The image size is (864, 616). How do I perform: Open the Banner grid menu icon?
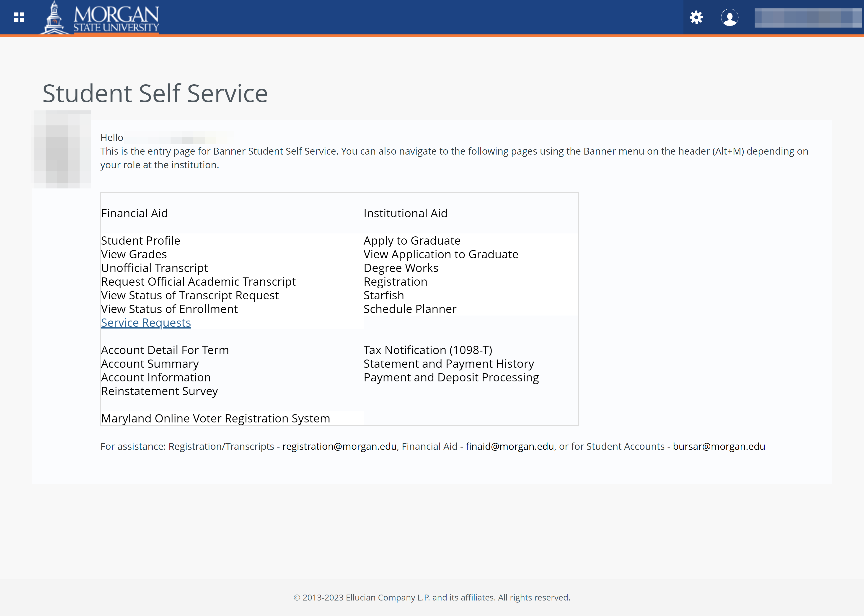pos(19,18)
